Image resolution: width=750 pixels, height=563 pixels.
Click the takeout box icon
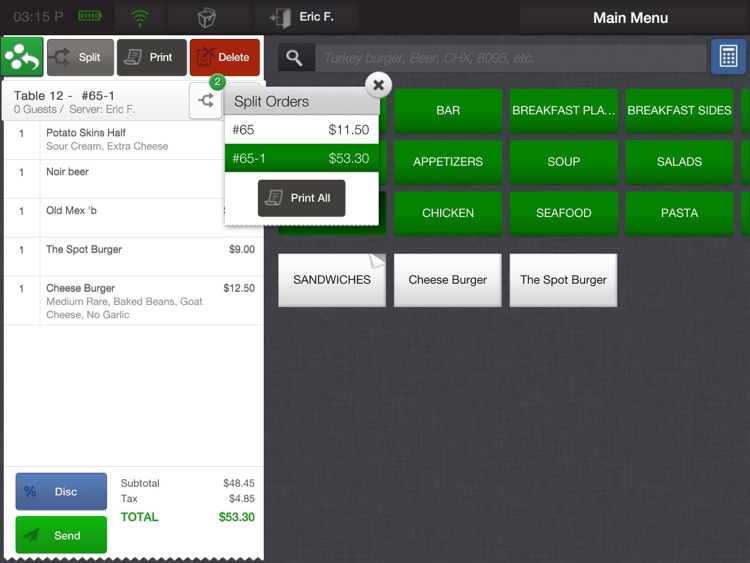click(207, 18)
